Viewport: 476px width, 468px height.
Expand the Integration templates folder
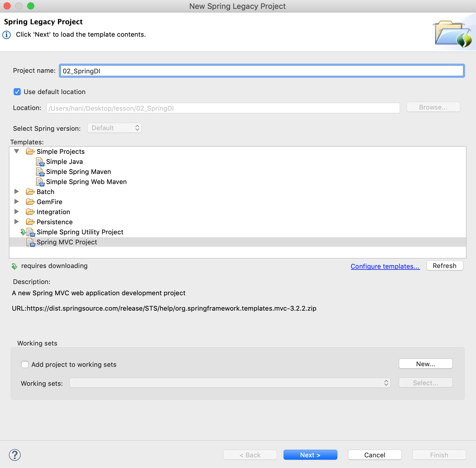tap(17, 212)
